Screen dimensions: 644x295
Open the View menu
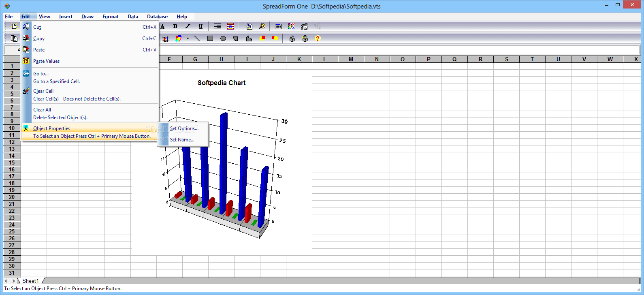pyautogui.click(x=45, y=17)
